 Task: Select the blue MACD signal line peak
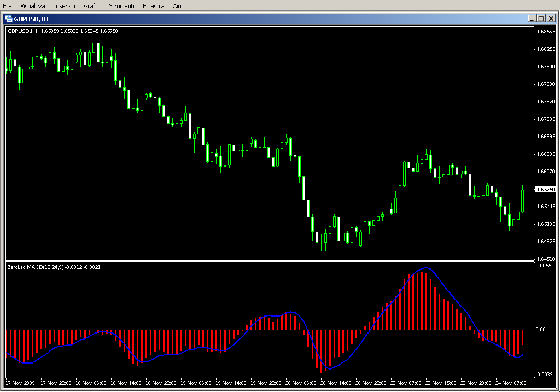pyautogui.click(x=425, y=268)
